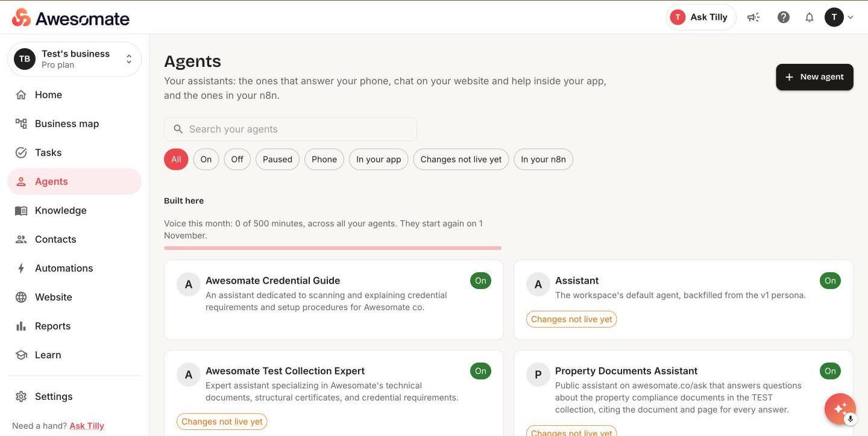Toggle On status of Awesomate Test Collection Expert
868x436 pixels.
[480, 371]
